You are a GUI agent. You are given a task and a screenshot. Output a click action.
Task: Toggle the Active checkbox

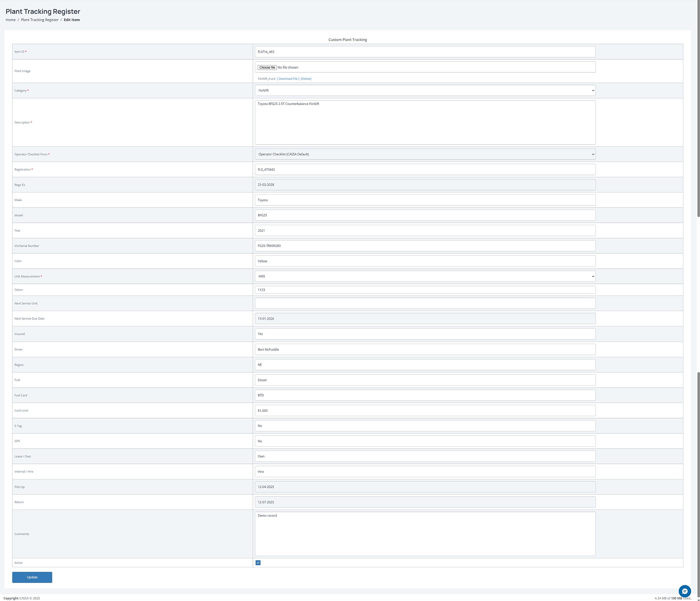pos(258,562)
